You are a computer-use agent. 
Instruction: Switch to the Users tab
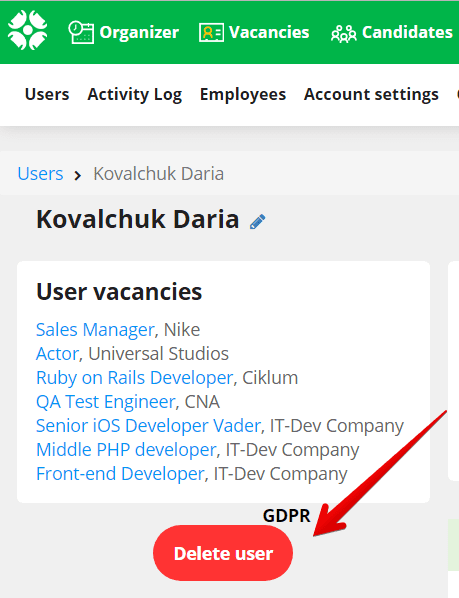(47, 94)
